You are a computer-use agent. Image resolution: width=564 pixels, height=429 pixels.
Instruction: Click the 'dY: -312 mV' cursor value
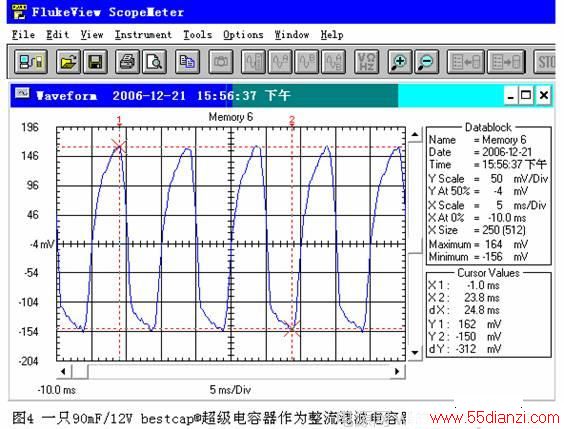coord(465,348)
